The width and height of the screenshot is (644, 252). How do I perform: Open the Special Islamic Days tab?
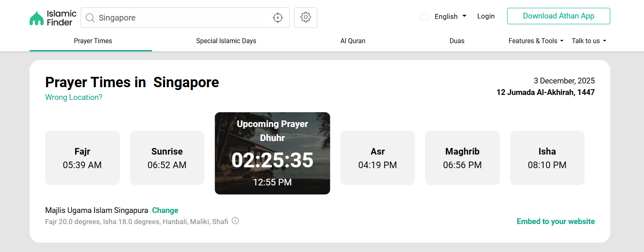(226, 41)
